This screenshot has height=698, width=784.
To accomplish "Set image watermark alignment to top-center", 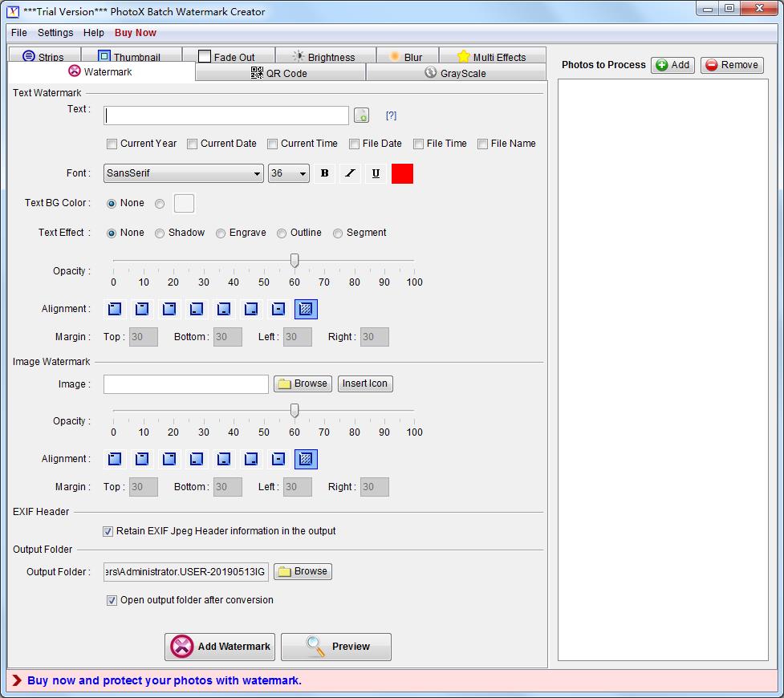I will tap(142, 459).
